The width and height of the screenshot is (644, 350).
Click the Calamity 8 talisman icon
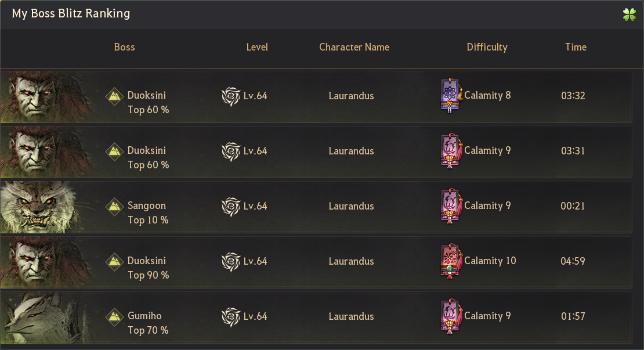451,95
